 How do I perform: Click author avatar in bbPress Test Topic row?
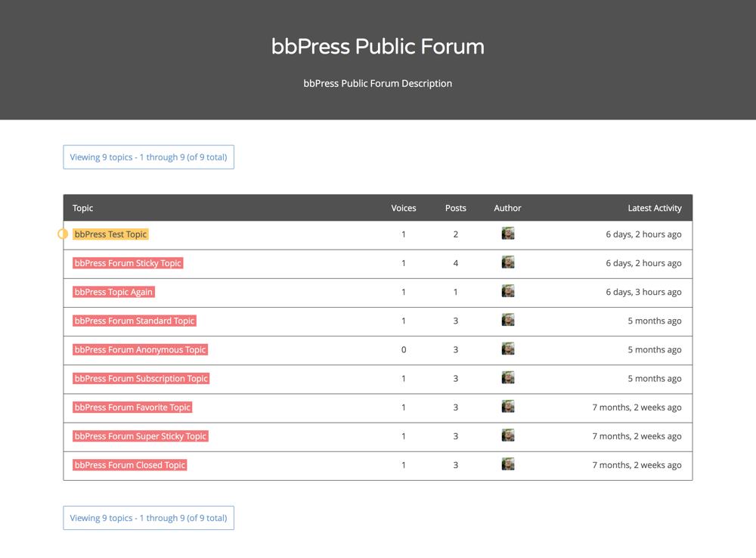click(x=508, y=234)
